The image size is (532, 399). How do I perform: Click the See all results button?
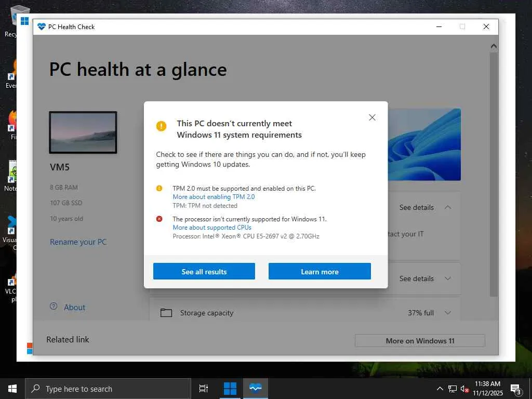click(x=204, y=271)
